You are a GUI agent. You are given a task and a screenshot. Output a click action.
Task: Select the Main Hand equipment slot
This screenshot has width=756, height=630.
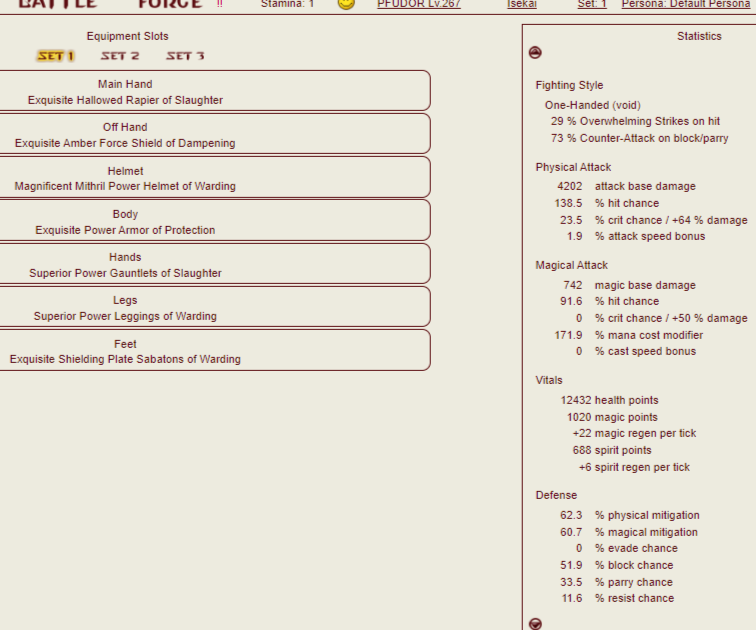[214, 91]
